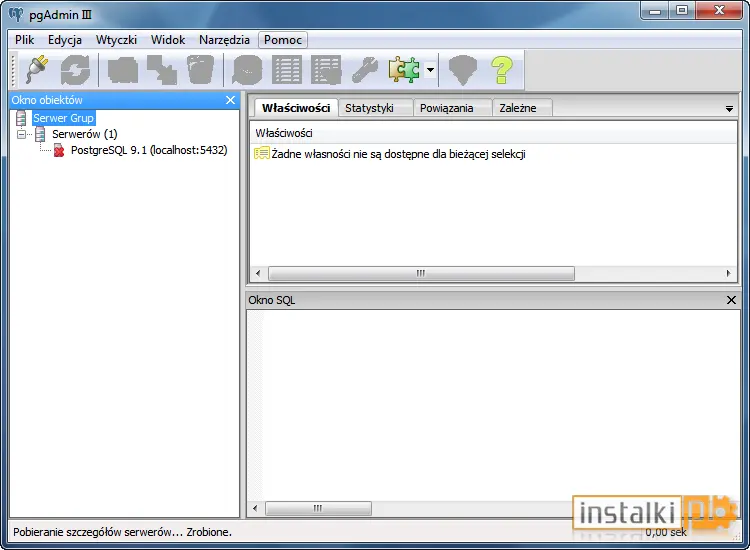Click SQL pane scroll left arrow
Image resolution: width=750 pixels, height=550 pixels.
coord(255,508)
